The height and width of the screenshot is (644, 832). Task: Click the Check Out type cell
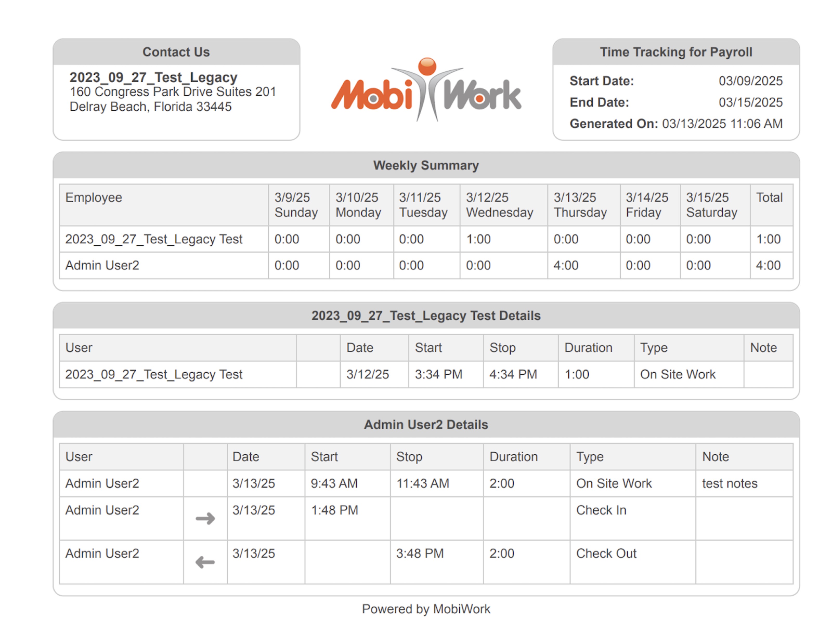pos(606,553)
